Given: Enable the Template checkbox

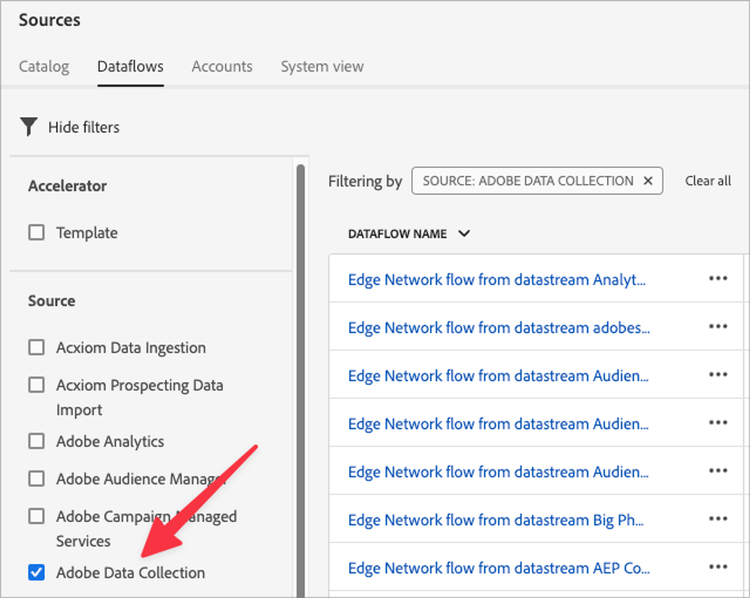Looking at the screenshot, I should pyautogui.click(x=36, y=233).
